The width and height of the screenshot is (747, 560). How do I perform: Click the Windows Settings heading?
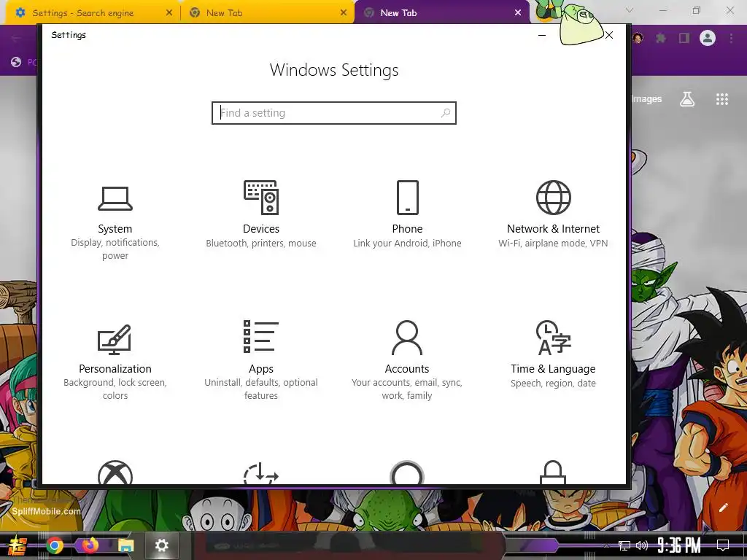point(334,70)
